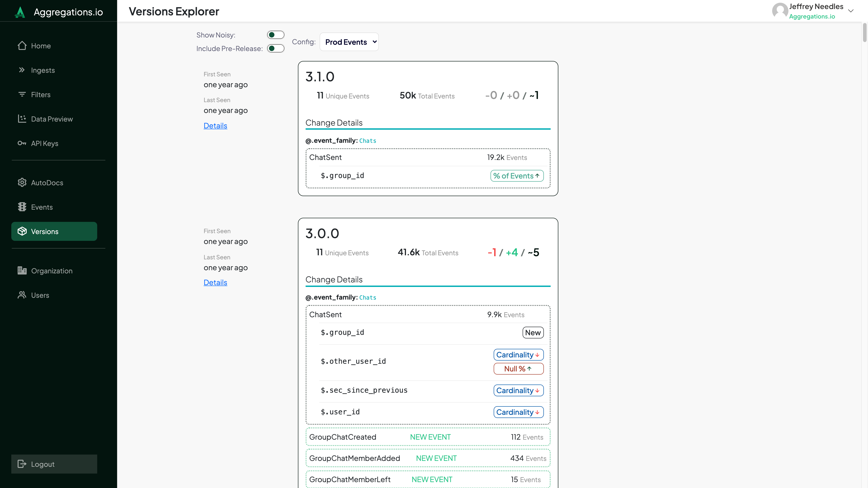Click the AutoDocs gear icon
This screenshot has width=868, height=488.
22,183
